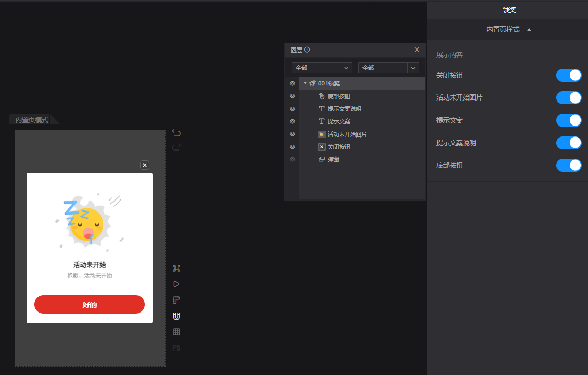The image size is (588, 375).
Task: Click the 内置页模式 tab label
Action: click(x=32, y=120)
